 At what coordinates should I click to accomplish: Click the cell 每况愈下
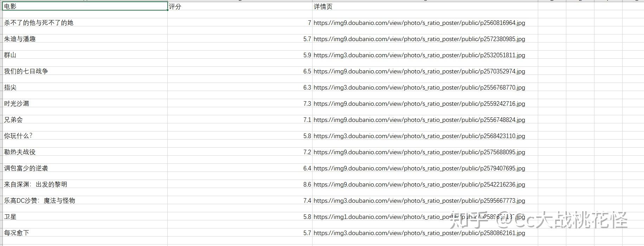(x=85, y=233)
